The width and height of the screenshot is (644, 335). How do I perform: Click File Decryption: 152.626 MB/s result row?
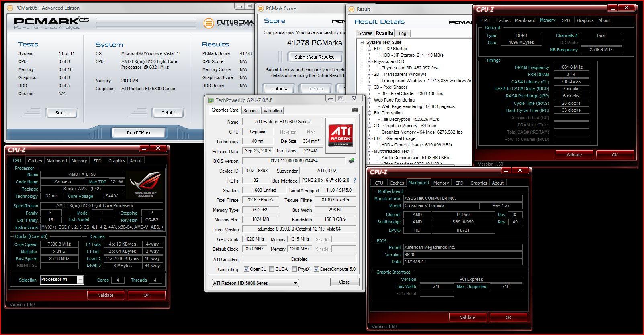point(410,119)
